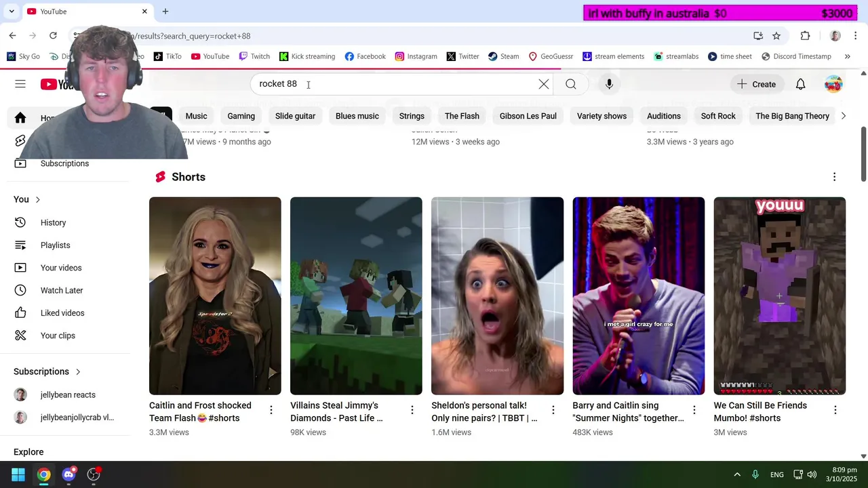Select the Gibson Les Paul filter chip
Viewport: 868px width, 488px height.
(528, 116)
